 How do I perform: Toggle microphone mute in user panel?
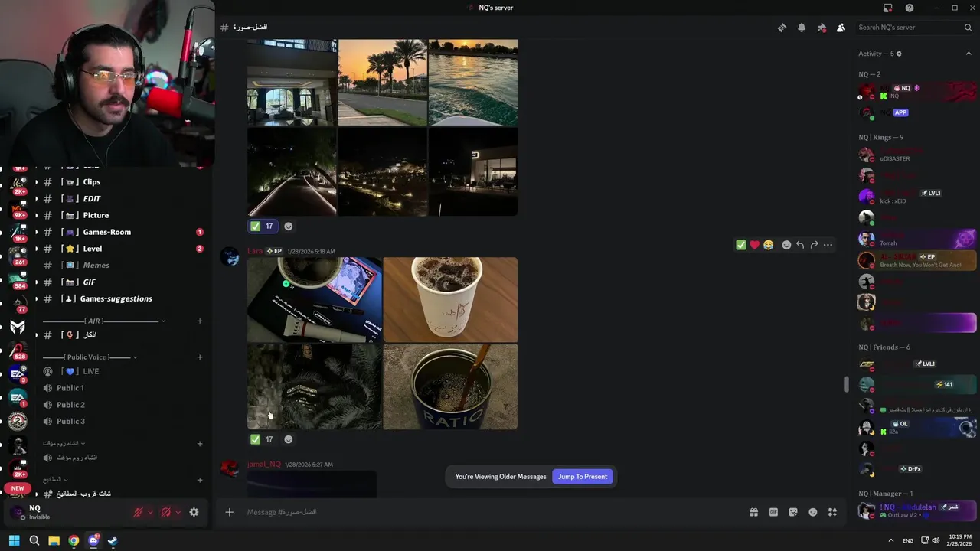[138, 512]
